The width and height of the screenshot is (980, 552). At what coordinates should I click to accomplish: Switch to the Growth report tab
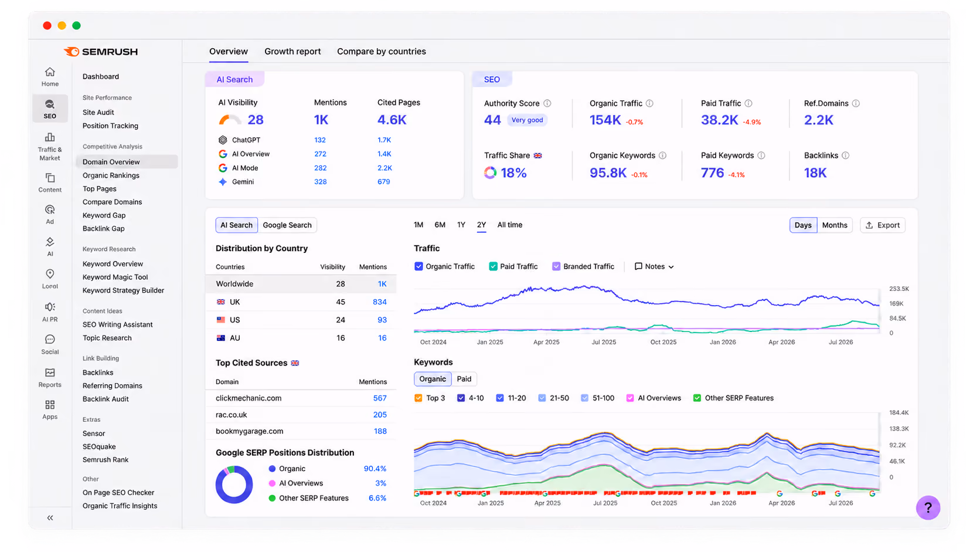tap(292, 52)
